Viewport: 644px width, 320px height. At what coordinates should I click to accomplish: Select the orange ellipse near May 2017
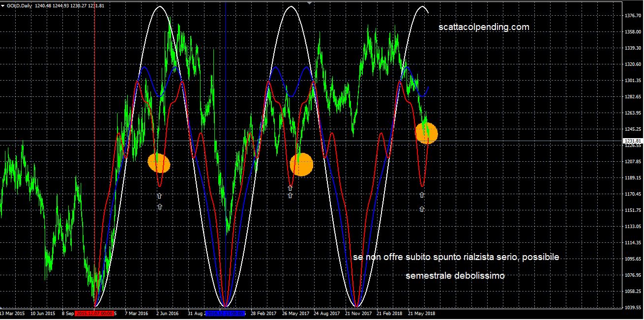301,164
